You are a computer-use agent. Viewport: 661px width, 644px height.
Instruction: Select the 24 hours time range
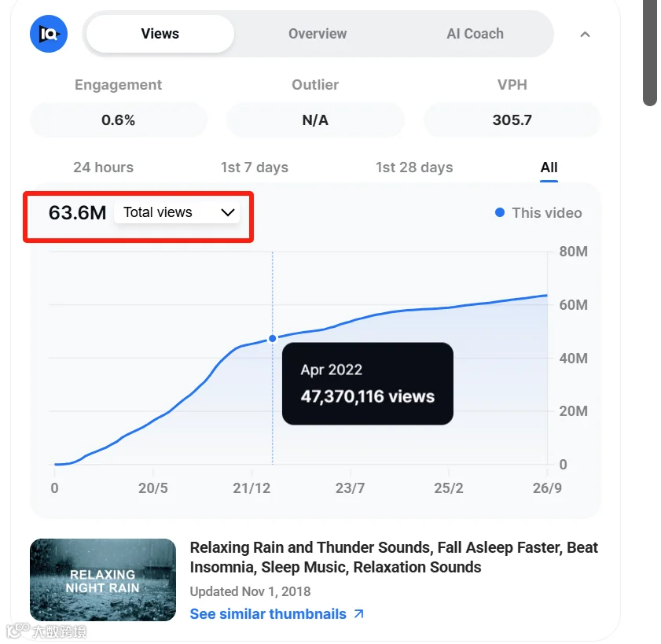(103, 167)
